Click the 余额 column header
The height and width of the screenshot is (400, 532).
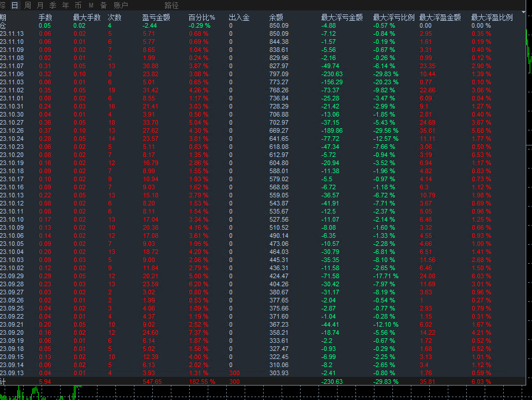[x=276, y=17]
